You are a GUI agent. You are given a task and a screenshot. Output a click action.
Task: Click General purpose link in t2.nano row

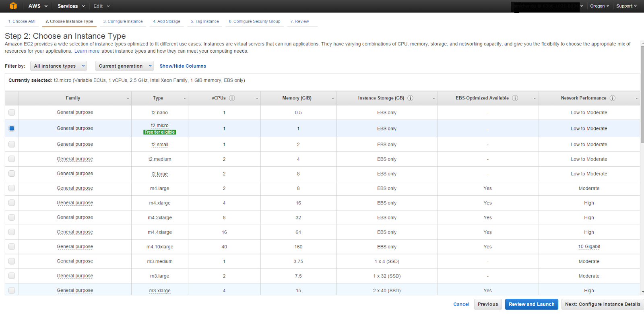click(x=75, y=112)
